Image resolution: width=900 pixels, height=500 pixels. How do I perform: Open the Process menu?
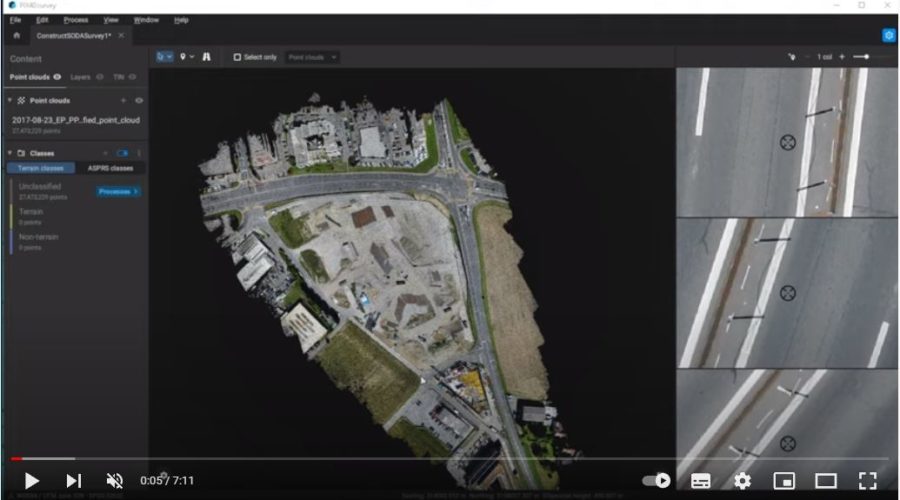(x=75, y=20)
